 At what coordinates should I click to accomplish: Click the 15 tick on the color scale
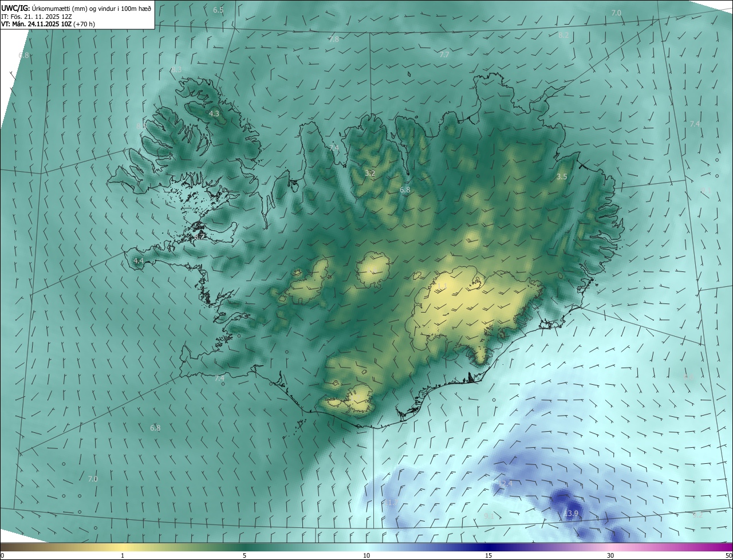[x=488, y=555]
